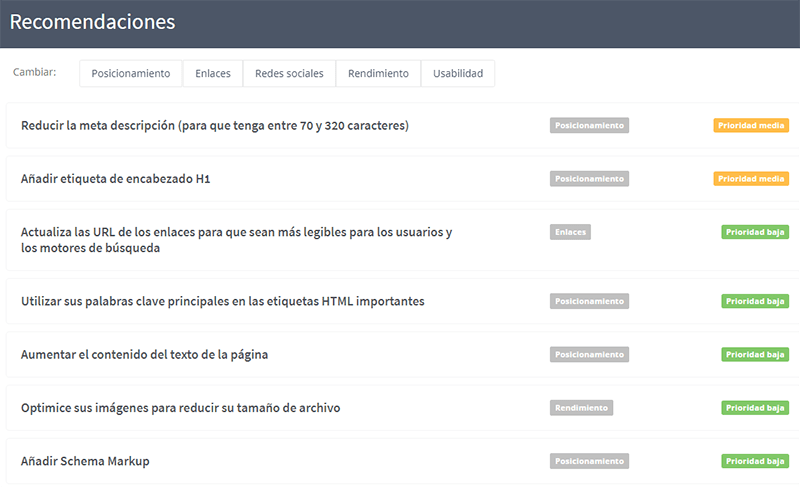Screen dimensions: 800x487
Task: Click 'Optimice sus imágenes' recommendation
Action: (x=181, y=408)
